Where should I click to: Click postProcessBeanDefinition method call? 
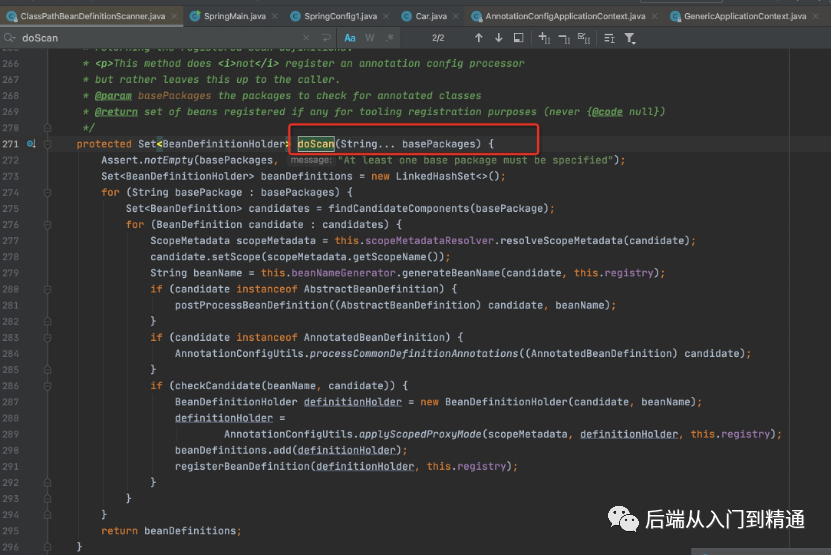click(x=252, y=306)
